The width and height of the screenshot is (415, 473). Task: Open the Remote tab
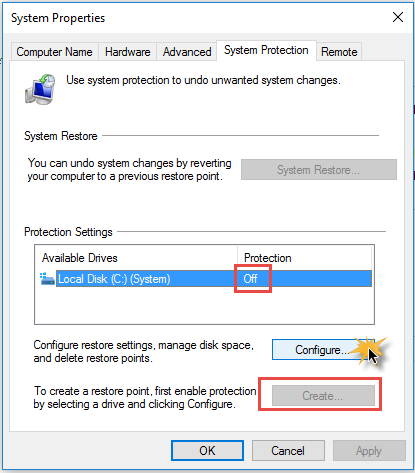(339, 52)
